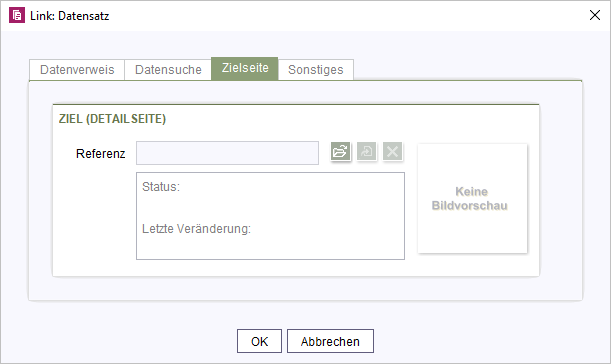Click the Referenz field label
The image size is (611, 364).
pos(101,154)
